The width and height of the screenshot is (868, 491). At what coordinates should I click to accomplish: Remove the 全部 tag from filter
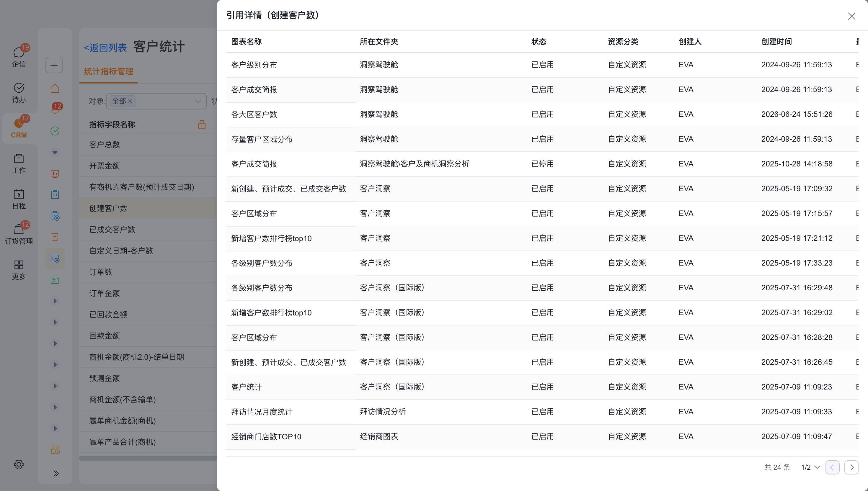click(130, 101)
